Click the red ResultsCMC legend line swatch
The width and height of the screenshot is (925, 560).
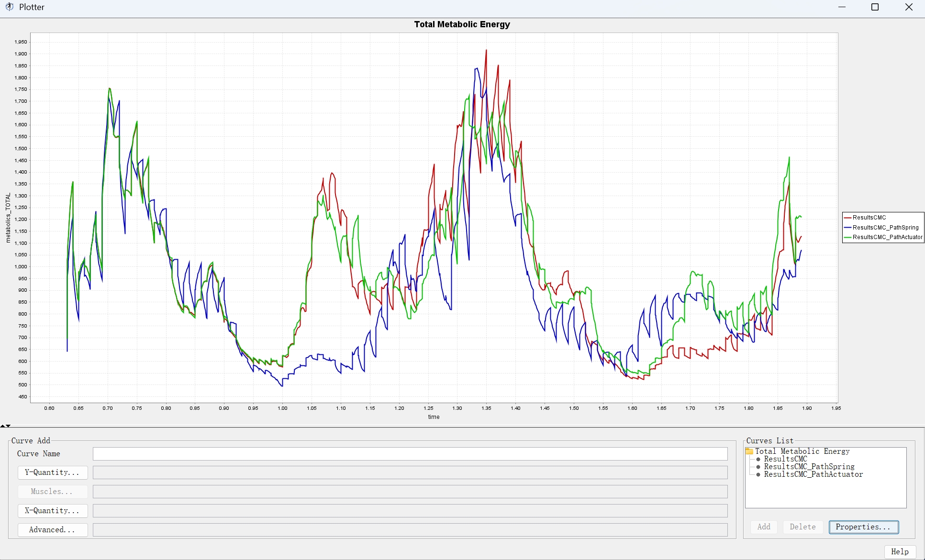(848, 218)
